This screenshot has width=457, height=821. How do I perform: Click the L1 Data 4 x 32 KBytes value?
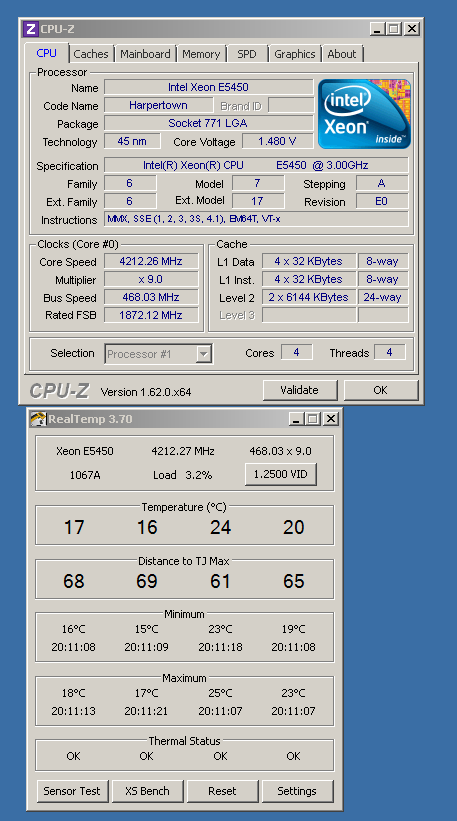click(308, 261)
